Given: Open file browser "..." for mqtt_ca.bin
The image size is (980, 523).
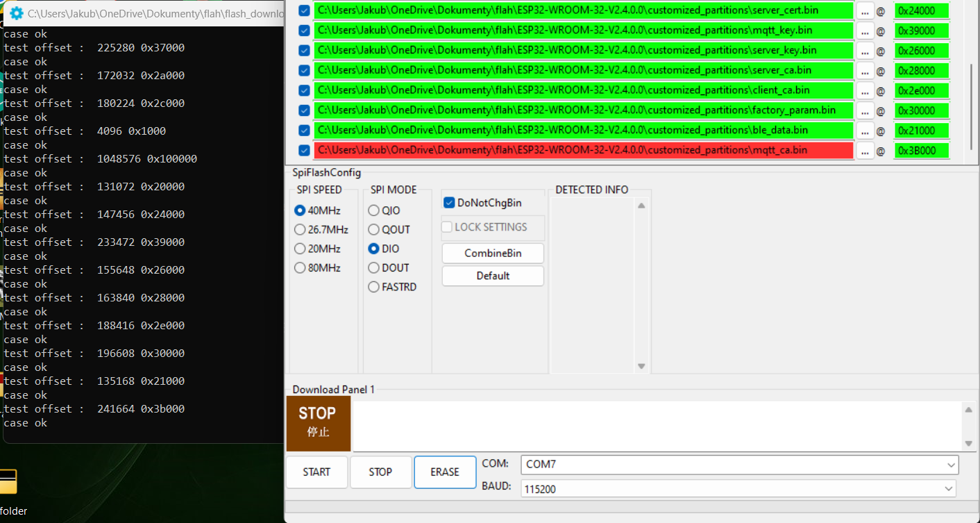Looking at the screenshot, I should click(x=865, y=150).
